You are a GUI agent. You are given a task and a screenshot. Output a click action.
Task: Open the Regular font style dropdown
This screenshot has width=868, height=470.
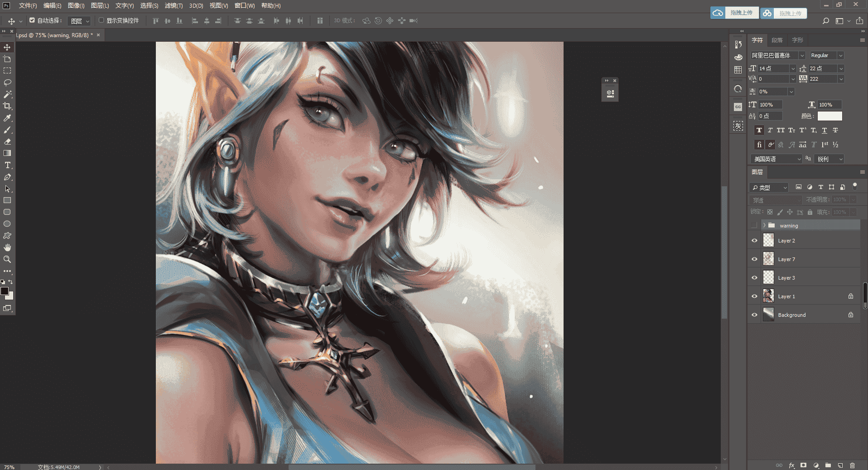click(827, 55)
